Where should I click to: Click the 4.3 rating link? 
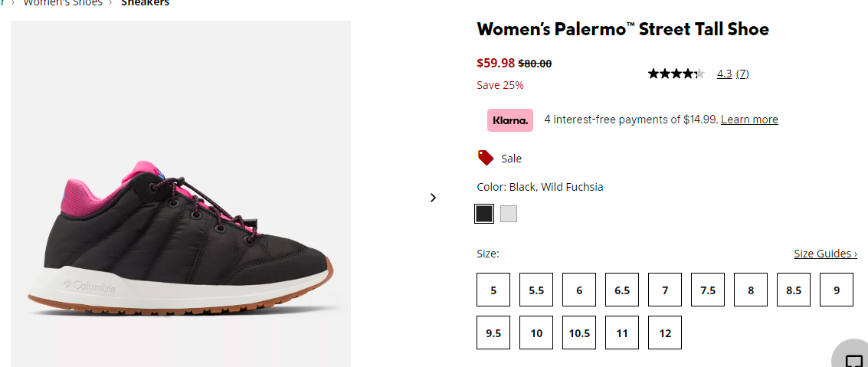pyautogui.click(x=724, y=74)
